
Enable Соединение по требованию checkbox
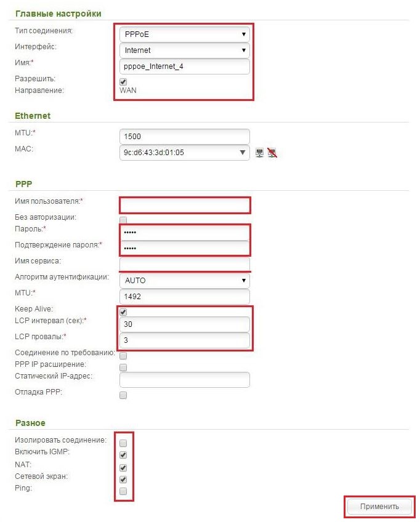[x=123, y=356]
